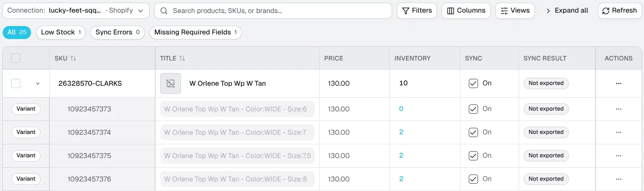Image resolution: width=644 pixels, height=191 pixels.
Task: Click Not exported badge for variant 10923457374
Action: tap(546, 132)
